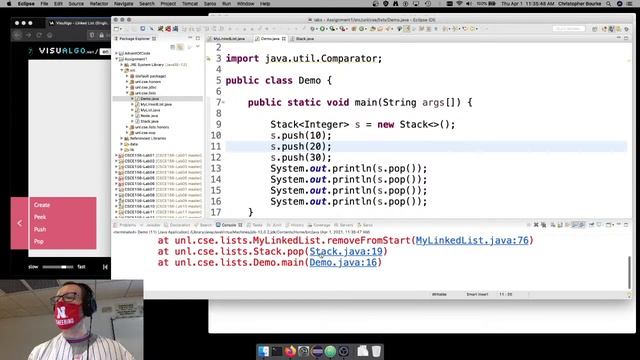Click the Debug bug icon in toolbar
This screenshot has height=360, width=640.
click(313, 29)
